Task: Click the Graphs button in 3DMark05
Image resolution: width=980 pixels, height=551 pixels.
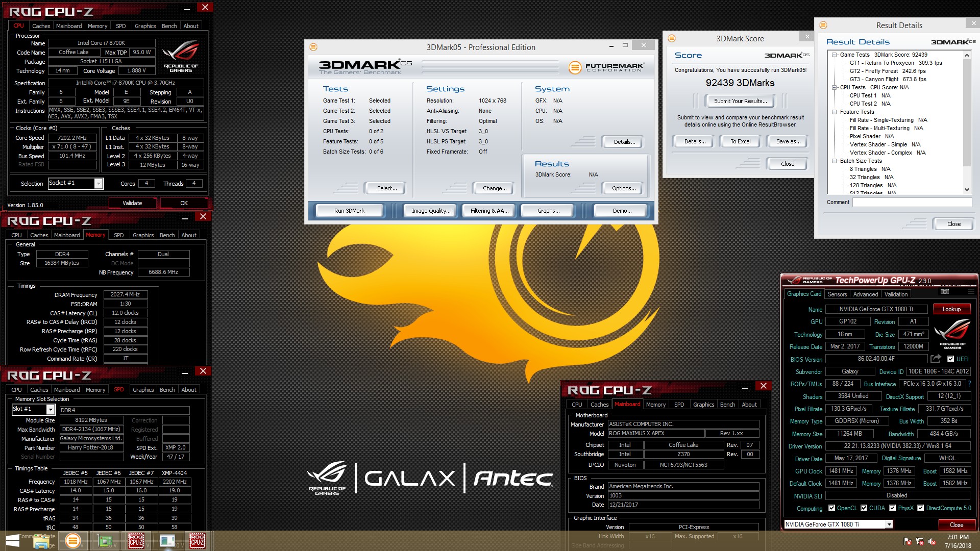Action: coord(548,211)
